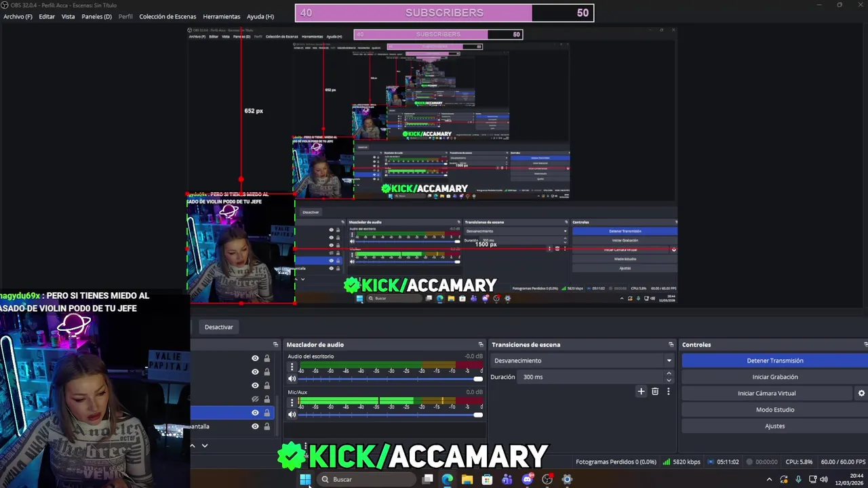Image resolution: width=868 pixels, height=488 pixels.
Task: Decrease transition duration with down arrow
Action: pyautogui.click(x=669, y=380)
